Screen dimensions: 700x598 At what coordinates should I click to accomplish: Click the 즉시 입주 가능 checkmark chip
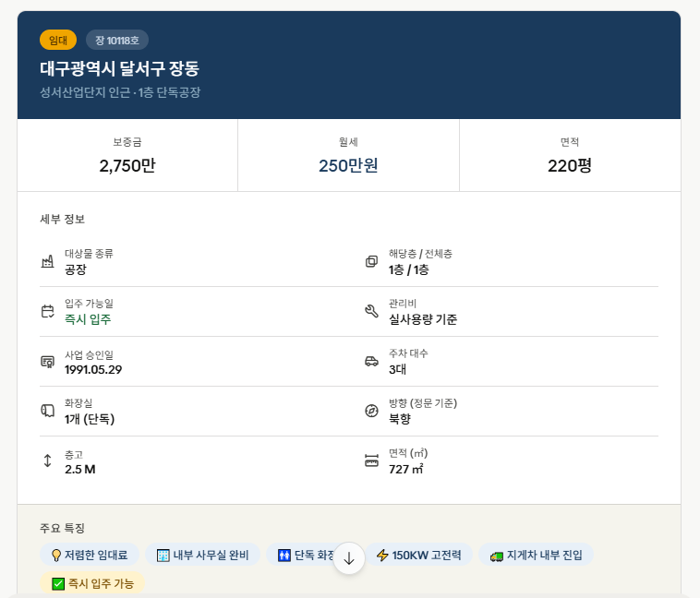(92, 583)
